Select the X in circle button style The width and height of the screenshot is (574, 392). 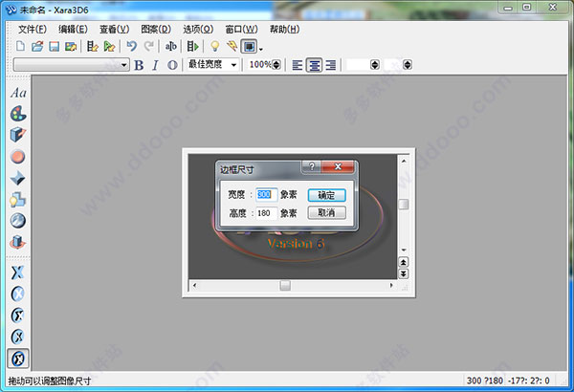[17, 294]
